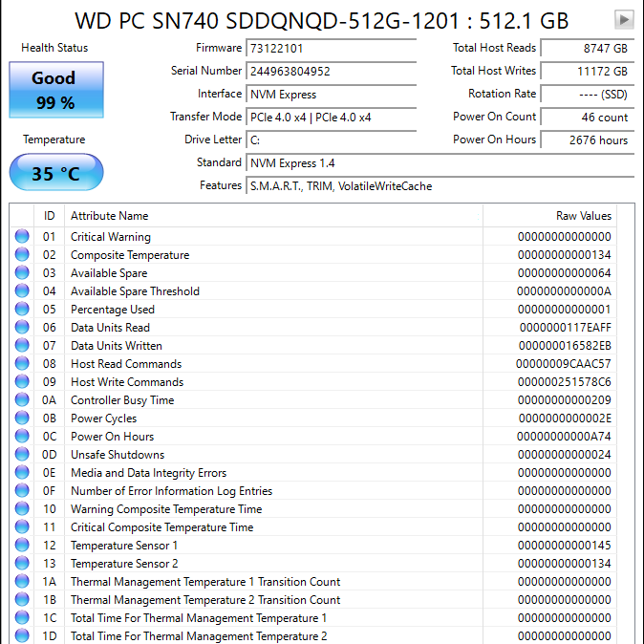Click the Critical Warning status orb

click(x=22, y=236)
